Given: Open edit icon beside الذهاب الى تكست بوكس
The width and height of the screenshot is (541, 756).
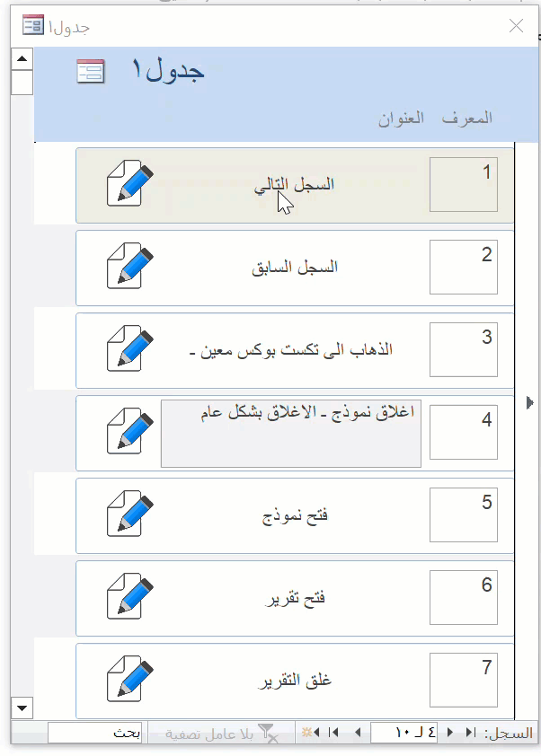Looking at the screenshot, I should click(129, 348).
